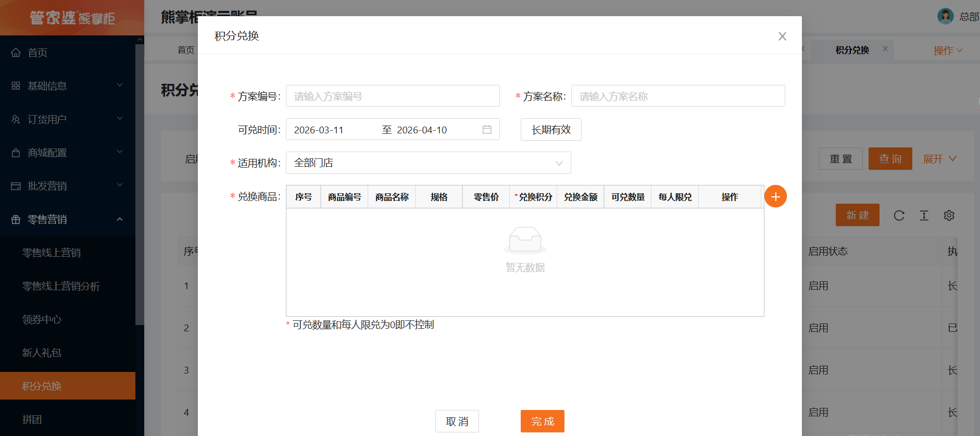
Task: Open the 操作 dropdown menu
Action: coord(947,51)
